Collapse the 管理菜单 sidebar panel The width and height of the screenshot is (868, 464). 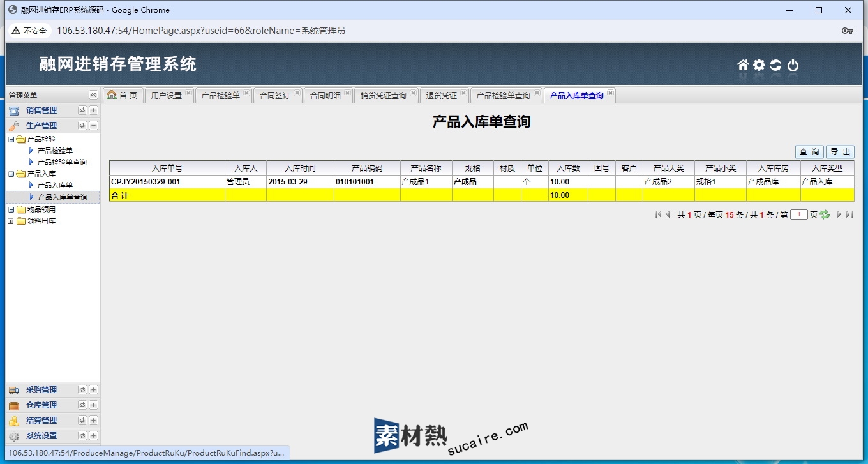93,95
